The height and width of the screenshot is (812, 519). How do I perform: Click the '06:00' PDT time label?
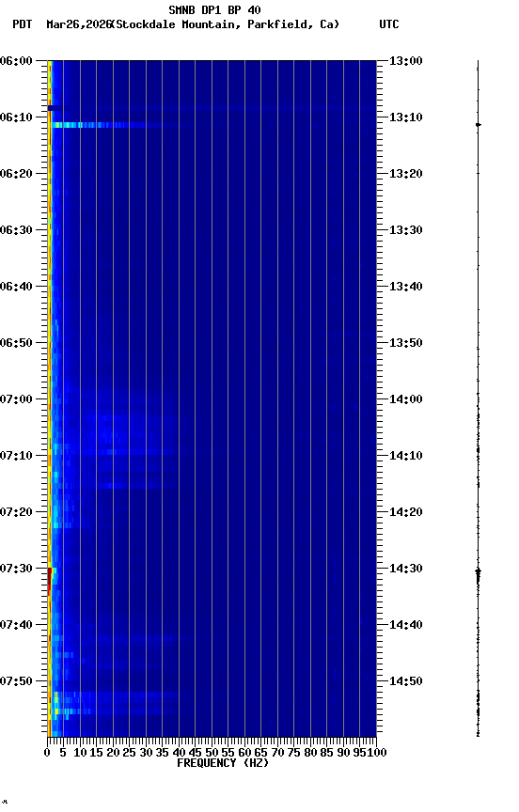(16, 61)
